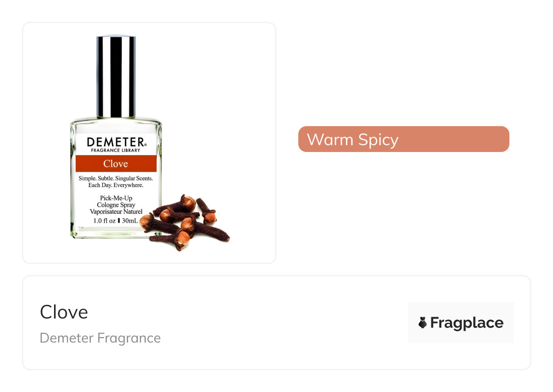553x392 pixels.
Task: Click the Fragplace brand name text
Action: pos(467,323)
